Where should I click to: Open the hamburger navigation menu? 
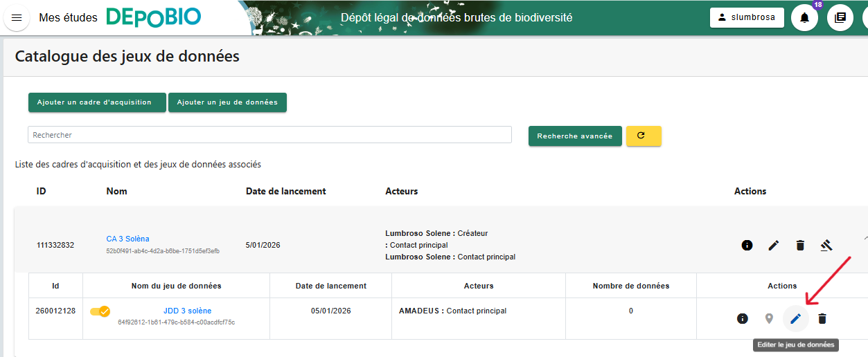click(17, 18)
